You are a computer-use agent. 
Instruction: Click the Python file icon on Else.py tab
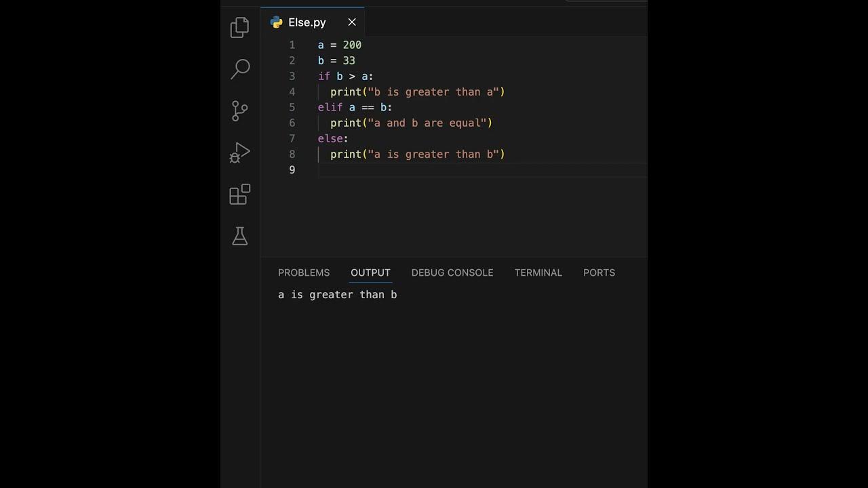pyautogui.click(x=277, y=22)
